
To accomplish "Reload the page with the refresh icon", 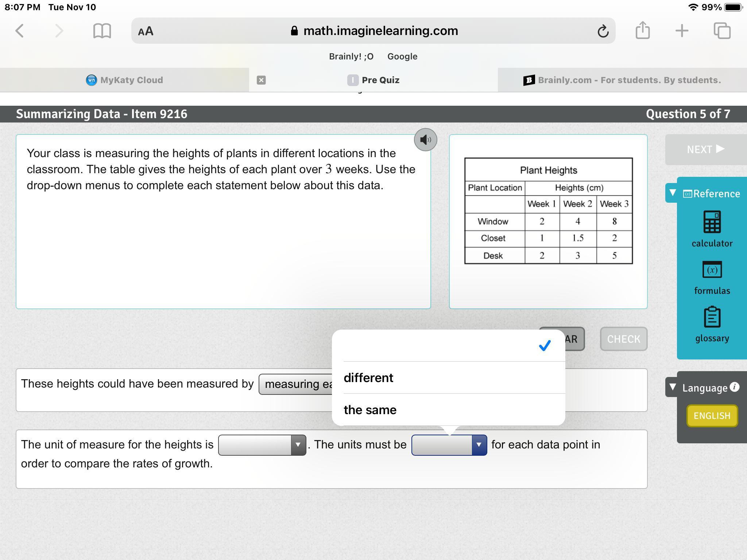I will [603, 31].
